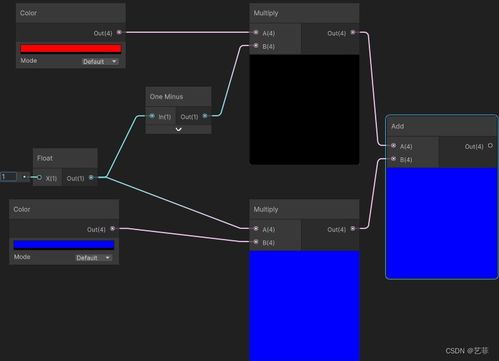The image size is (499, 361).
Task: Open the red color swatch picker
Action: (x=71, y=49)
